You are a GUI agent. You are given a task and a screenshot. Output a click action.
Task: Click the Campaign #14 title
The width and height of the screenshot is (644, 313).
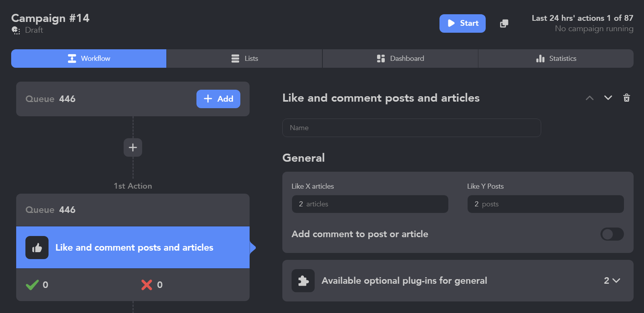(x=50, y=18)
